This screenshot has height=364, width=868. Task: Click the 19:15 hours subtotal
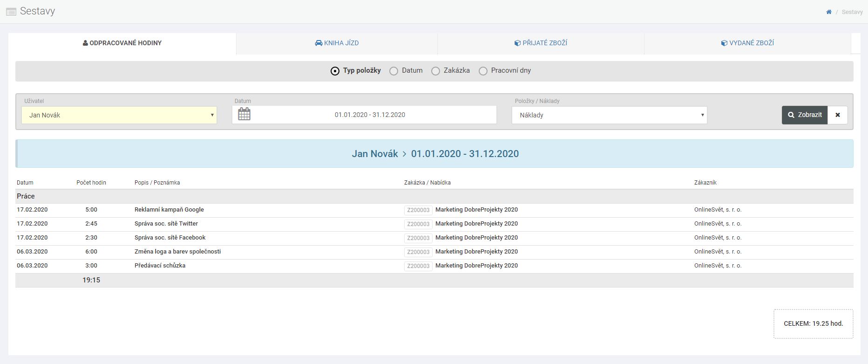[x=91, y=280]
